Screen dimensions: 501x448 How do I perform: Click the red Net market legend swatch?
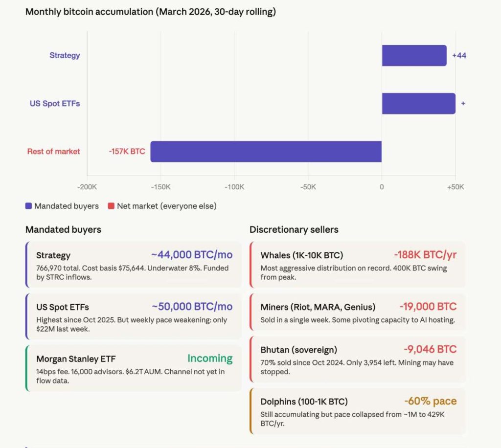click(111, 206)
